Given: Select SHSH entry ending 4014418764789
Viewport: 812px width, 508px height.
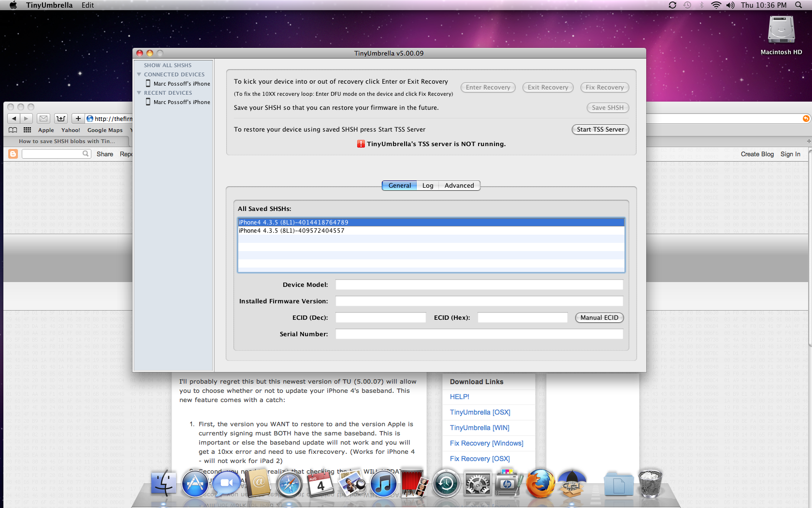Looking at the screenshot, I should pos(431,223).
